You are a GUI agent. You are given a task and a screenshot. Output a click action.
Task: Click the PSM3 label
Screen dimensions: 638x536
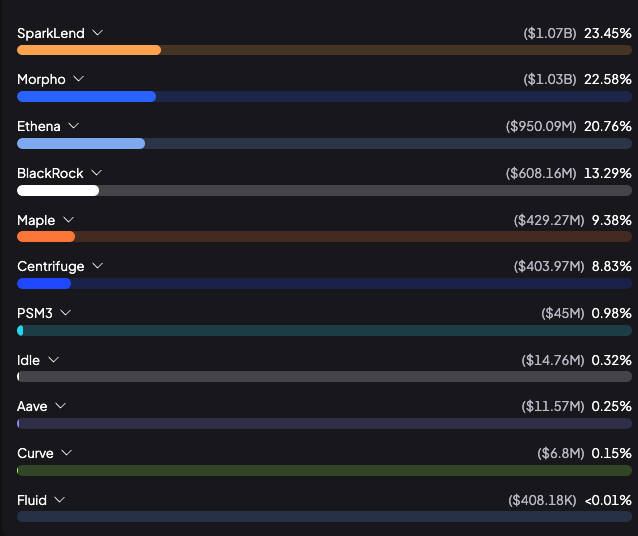[x=35, y=313]
